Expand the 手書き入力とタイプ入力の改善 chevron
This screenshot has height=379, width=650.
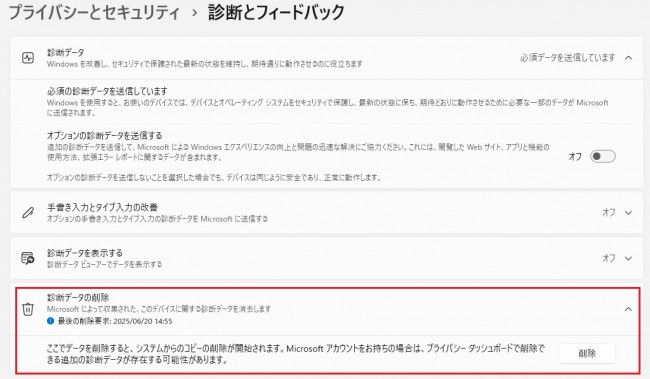click(628, 213)
